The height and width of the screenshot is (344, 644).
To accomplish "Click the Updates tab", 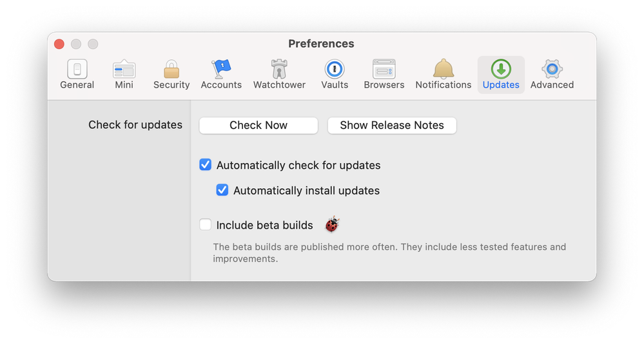I will [501, 75].
